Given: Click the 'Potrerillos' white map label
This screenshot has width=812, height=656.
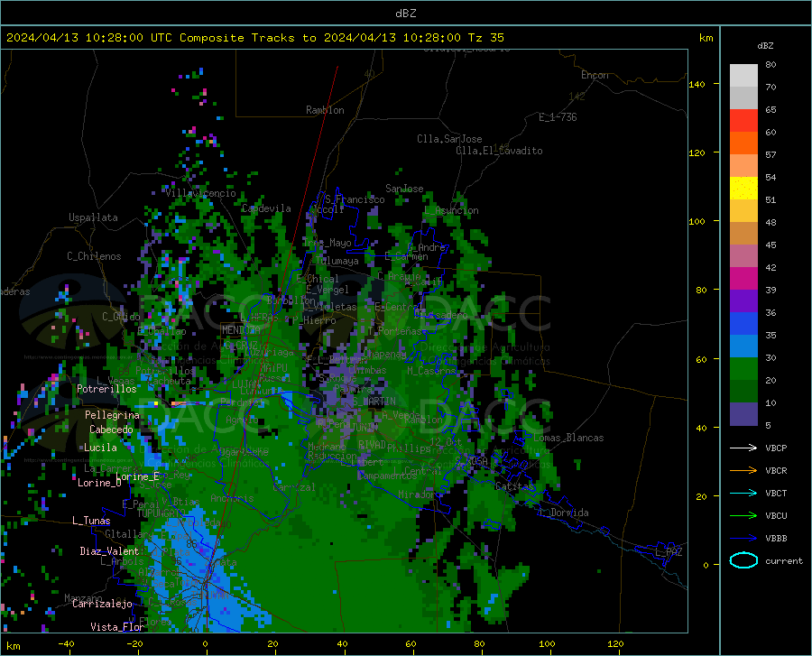Looking at the screenshot, I should (x=106, y=389).
